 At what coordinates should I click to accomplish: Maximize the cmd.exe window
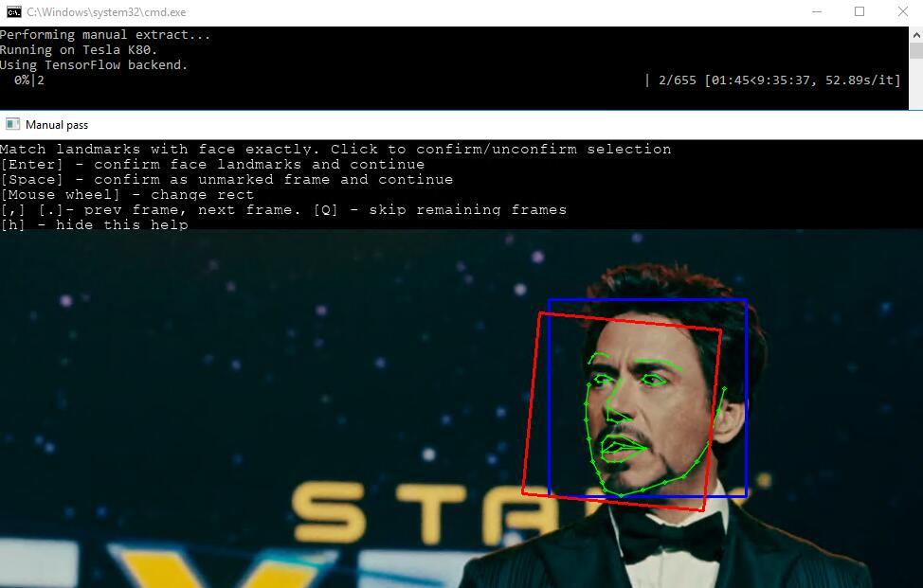pos(860,11)
